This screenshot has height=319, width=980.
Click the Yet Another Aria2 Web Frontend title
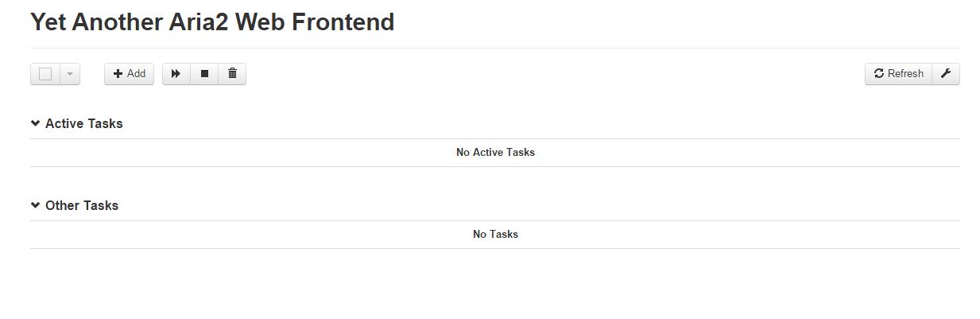tap(212, 22)
